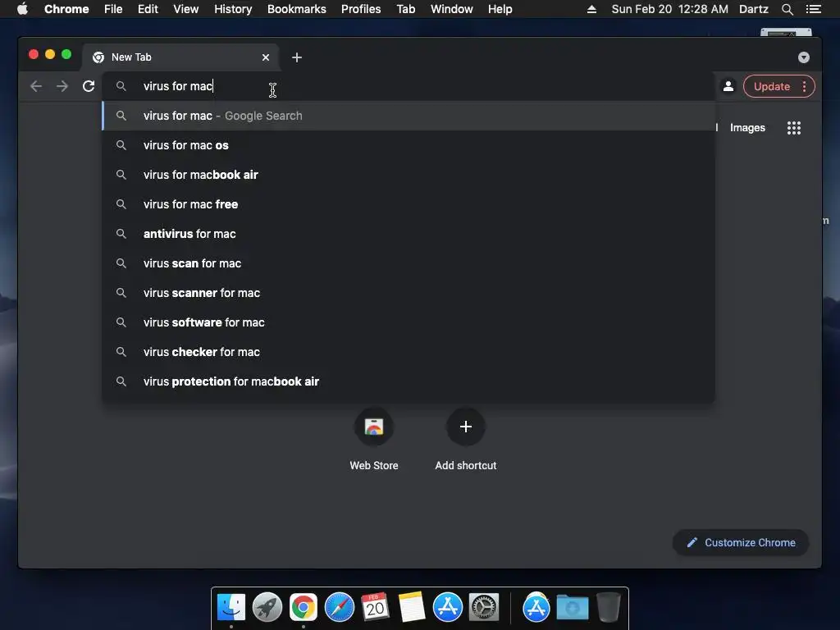This screenshot has height=630, width=840.
Task: Open Spotlight search in menu bar
Action: [x=787, y=9]
